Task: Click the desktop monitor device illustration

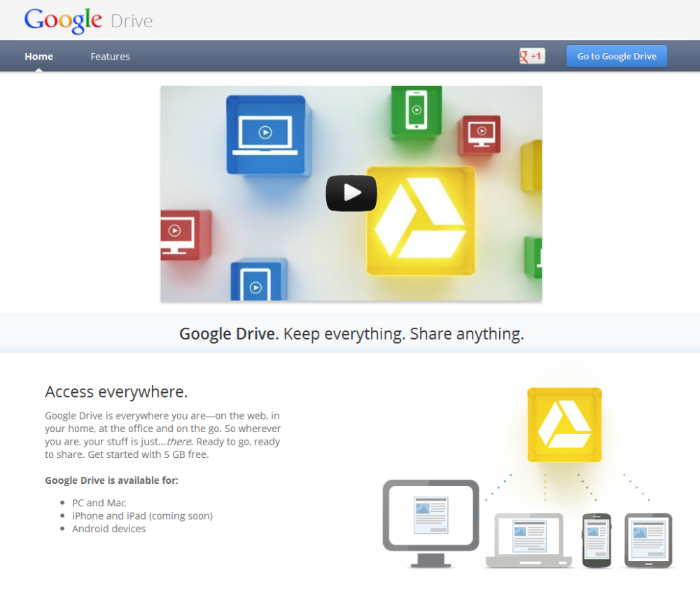Action: tap(430, 524)
